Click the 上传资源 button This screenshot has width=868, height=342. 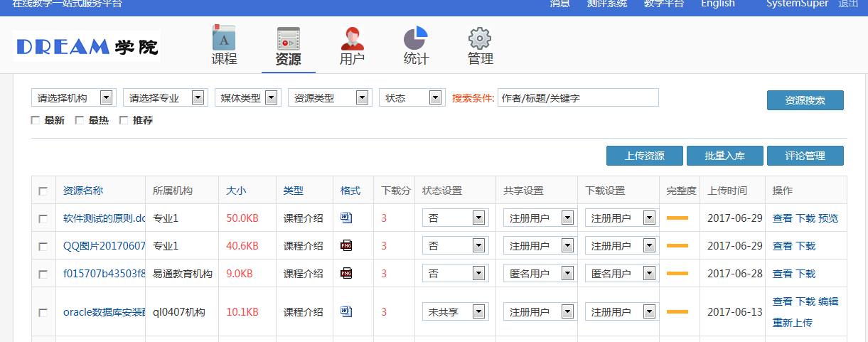[645, 156]
